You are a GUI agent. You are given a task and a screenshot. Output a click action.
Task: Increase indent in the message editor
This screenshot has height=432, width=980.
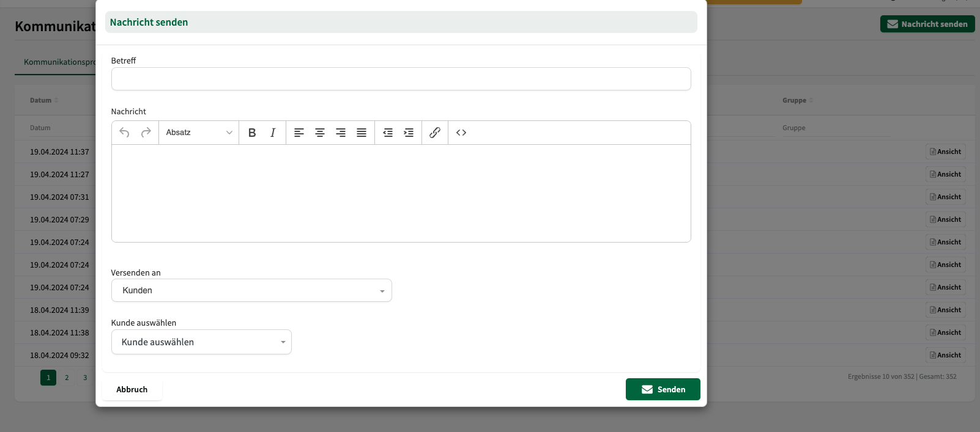click(409, 133)
